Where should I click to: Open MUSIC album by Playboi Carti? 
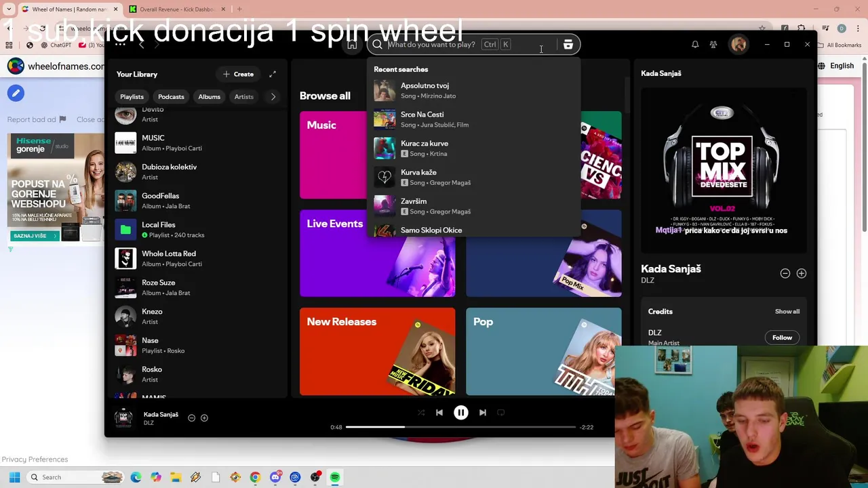coord(197,142)
